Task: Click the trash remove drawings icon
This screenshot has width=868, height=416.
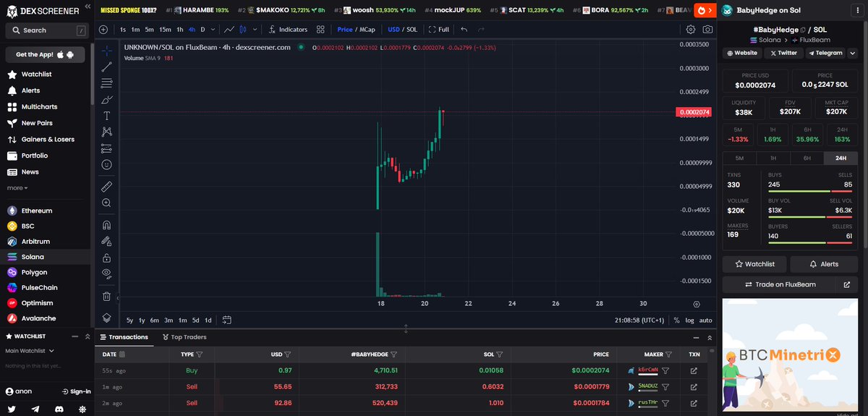Action: [x=106, y=296]
